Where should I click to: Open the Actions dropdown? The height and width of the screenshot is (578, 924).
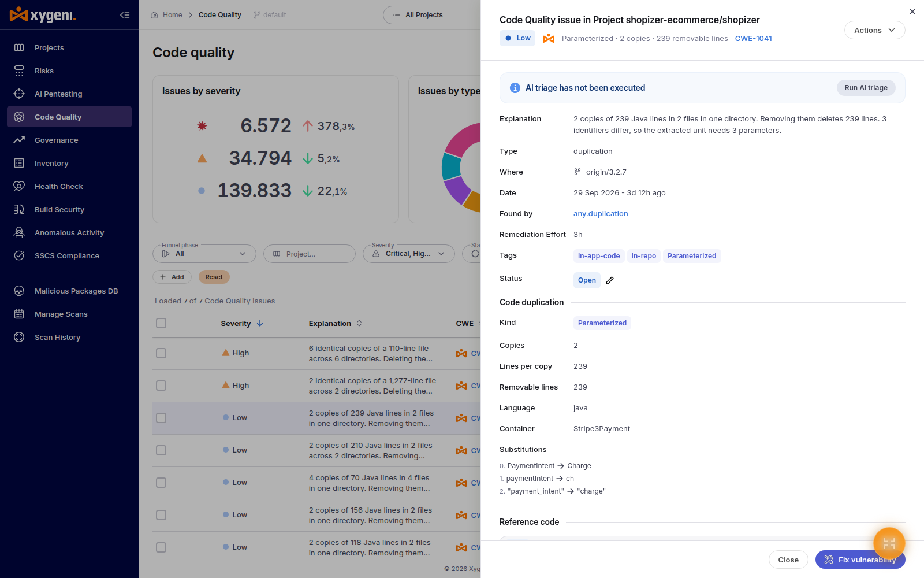pos(874,30)
